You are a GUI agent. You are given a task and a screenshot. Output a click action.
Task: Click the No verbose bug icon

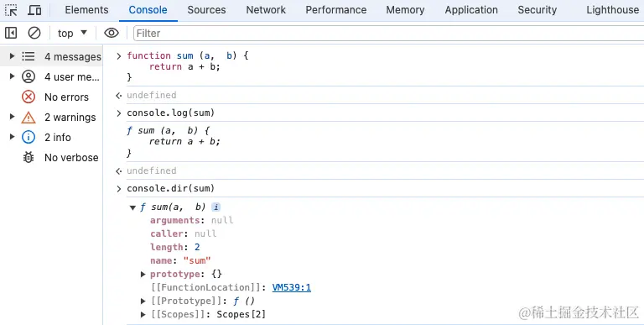pyautogui.click(x=29, y=158)
